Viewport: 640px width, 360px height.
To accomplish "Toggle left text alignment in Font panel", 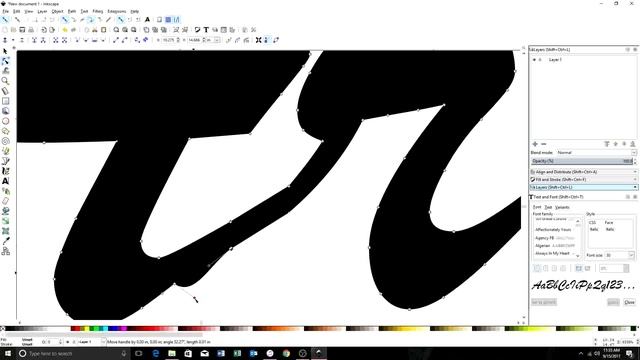I will pos(537,268).
